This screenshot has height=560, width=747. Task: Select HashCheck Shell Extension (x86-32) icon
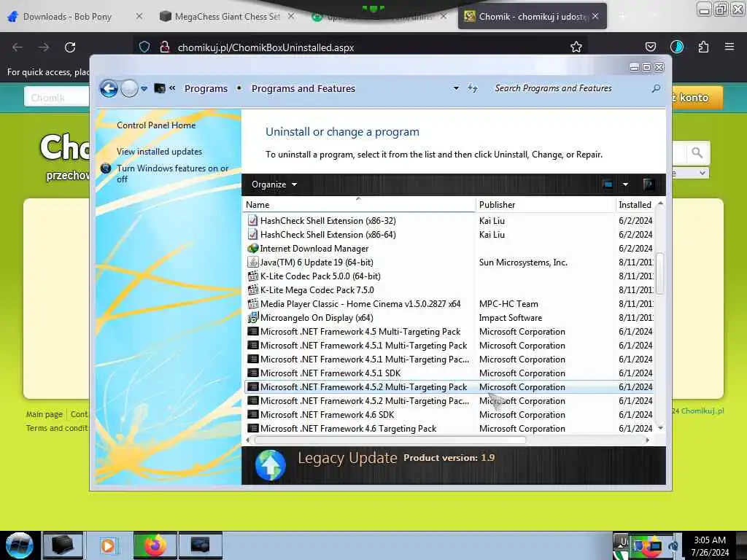tap(252, 220)
